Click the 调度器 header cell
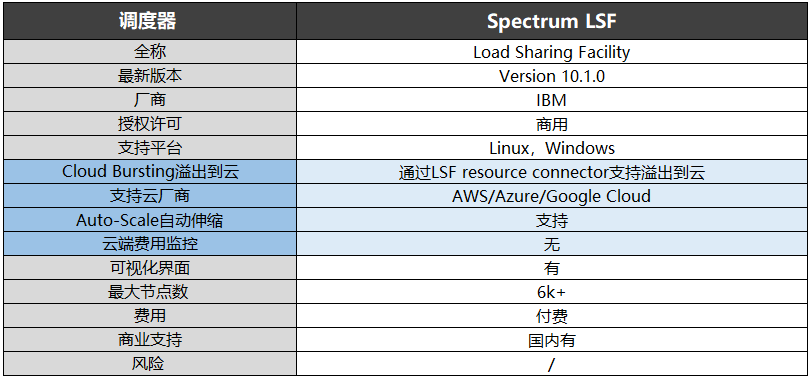 tap(150, 21)
